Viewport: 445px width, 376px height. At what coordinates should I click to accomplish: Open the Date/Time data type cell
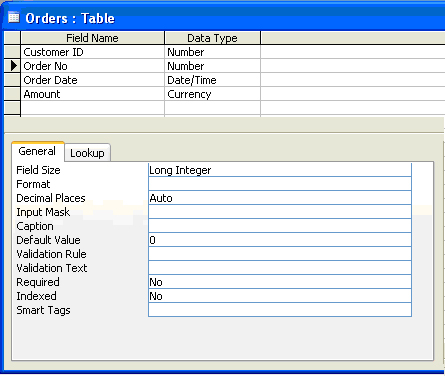point(212,80)
